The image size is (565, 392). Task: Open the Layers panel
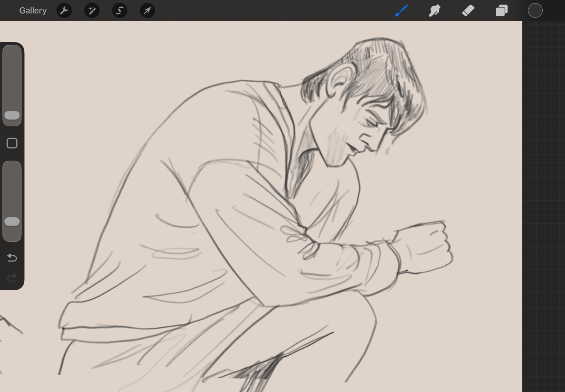(502, 11)
